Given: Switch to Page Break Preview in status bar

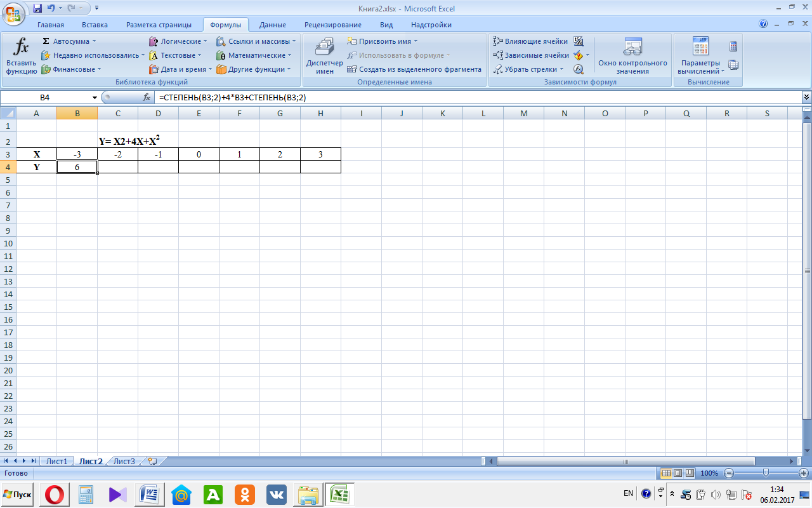Looking at the screenshot, I should pyautogui.click(x=688, y=473).
